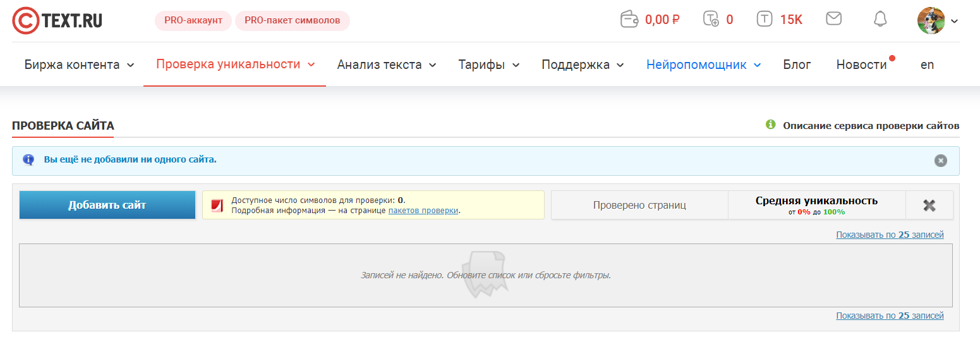Click the Добавить сайт button
980x351 pixels.
pos(107,205)
